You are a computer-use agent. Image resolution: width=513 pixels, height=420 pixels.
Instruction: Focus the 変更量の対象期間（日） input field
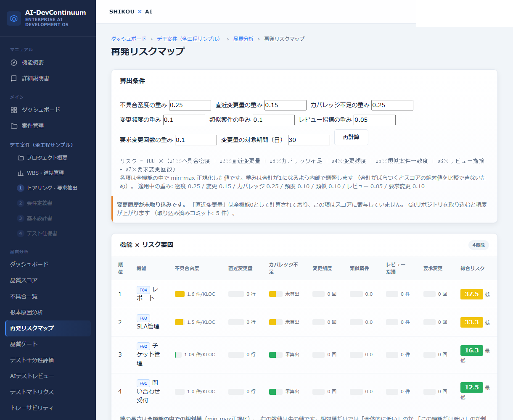click(x=309, y=140)
